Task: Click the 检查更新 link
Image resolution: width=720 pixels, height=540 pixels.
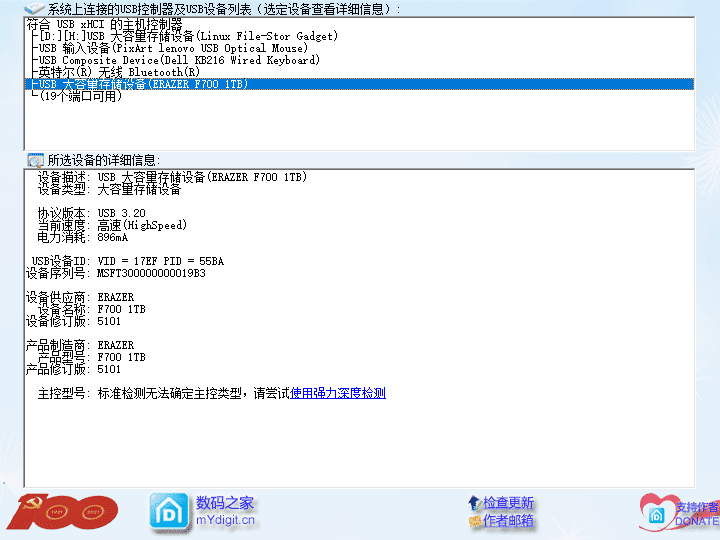Action: click(508, 503)
